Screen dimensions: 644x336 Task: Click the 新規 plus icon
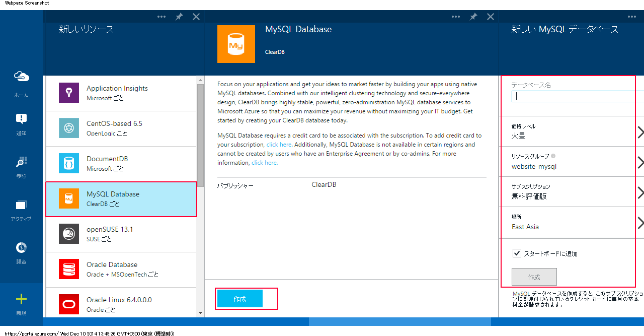(21, 299)
